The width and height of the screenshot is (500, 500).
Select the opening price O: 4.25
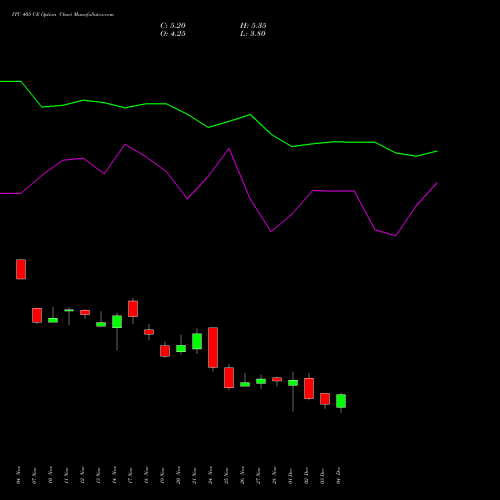[173, 34]
